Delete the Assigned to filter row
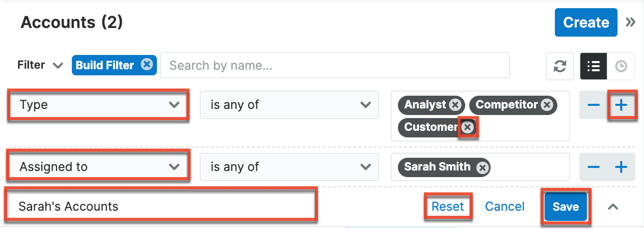Screen dimensions: 644x229 (594, 167)
